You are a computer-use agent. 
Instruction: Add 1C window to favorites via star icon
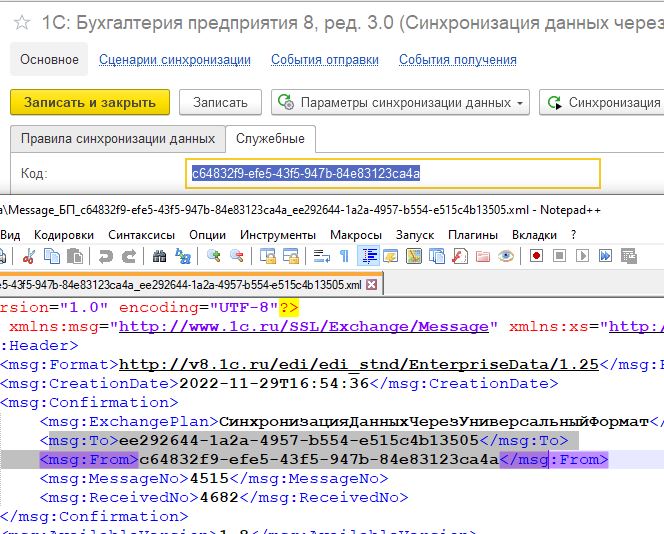click(22, 22)
